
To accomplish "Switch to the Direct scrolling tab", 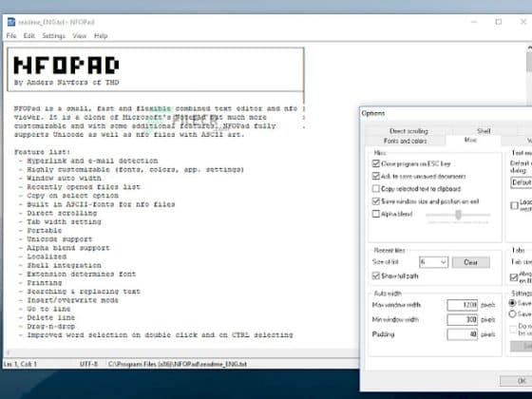I will [x=408, y=131].
